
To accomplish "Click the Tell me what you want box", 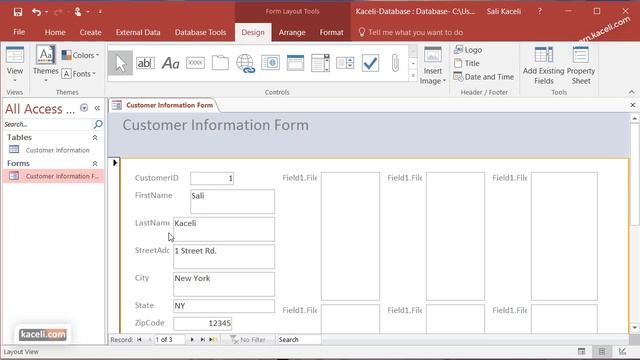I will (x=411, y=32).
